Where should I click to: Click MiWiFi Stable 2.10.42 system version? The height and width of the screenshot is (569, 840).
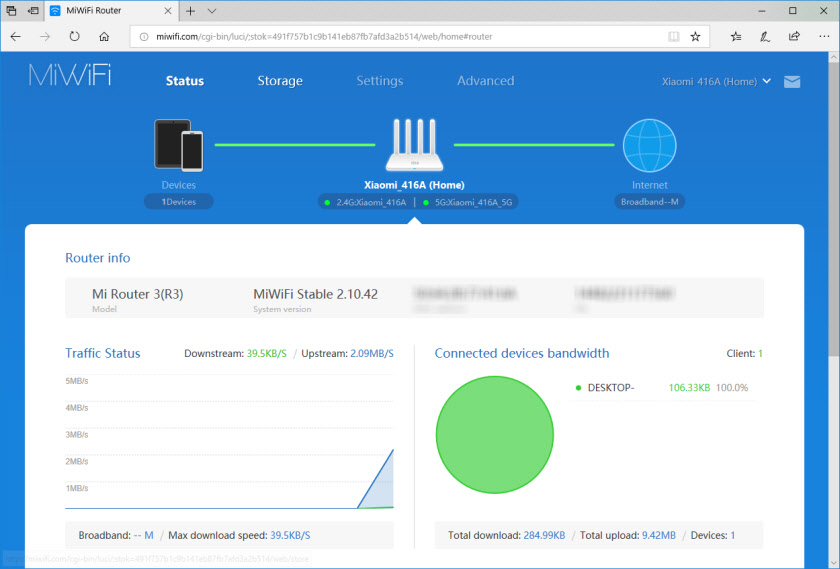(x=316, y=294)
